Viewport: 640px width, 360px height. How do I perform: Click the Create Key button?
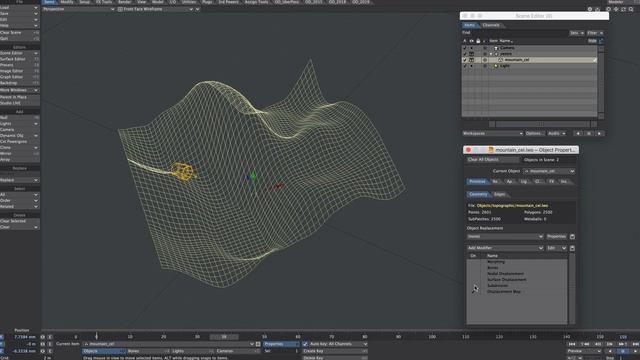[335, 351]
